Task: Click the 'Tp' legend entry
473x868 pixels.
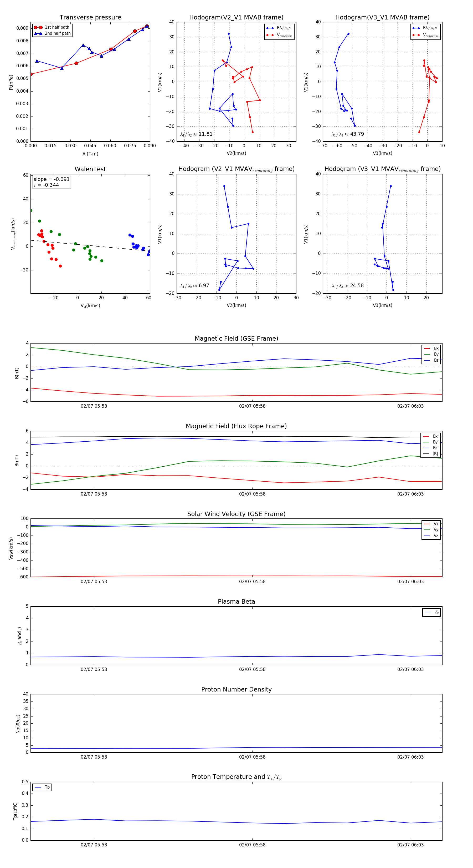Action: (x=42, y=787)
